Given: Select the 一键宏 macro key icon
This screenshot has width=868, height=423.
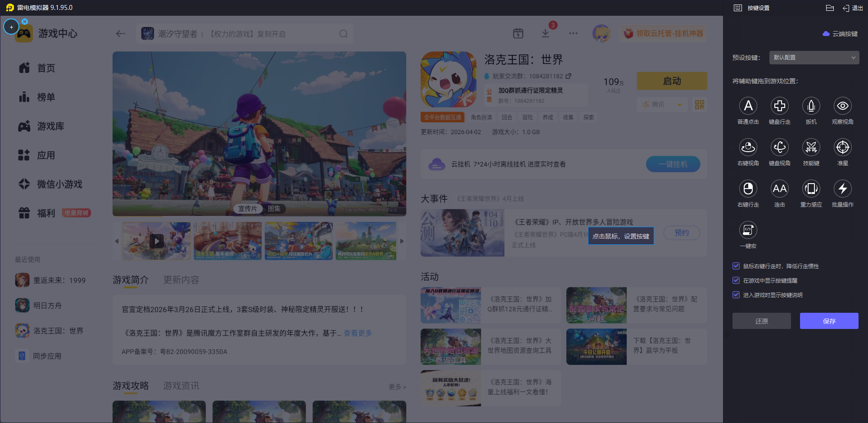Looking at the screenshot, I should [748, 230].
